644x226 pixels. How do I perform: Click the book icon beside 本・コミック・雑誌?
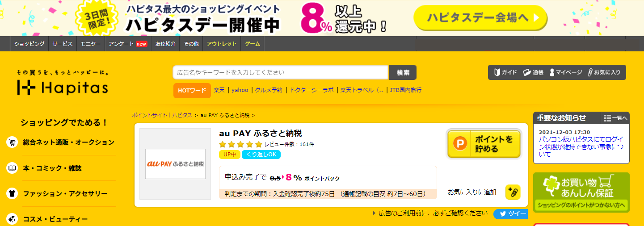click(12, 168)
